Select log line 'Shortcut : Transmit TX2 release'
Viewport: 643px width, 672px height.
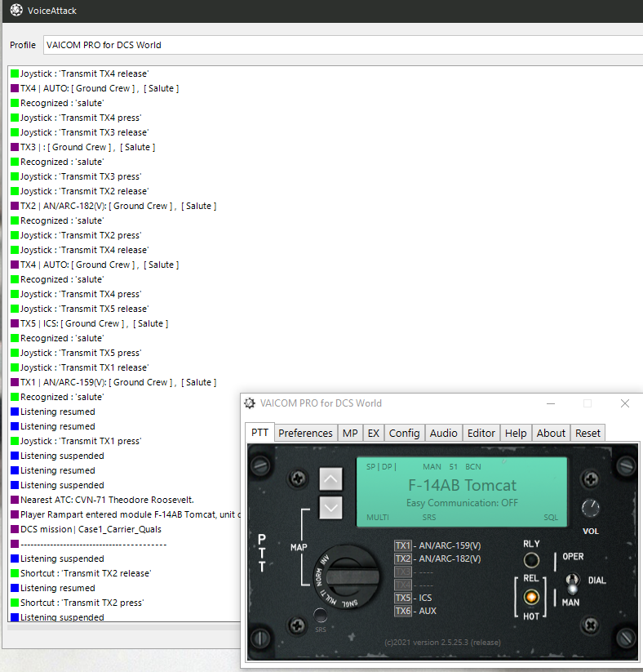click(x=81, y=573)
